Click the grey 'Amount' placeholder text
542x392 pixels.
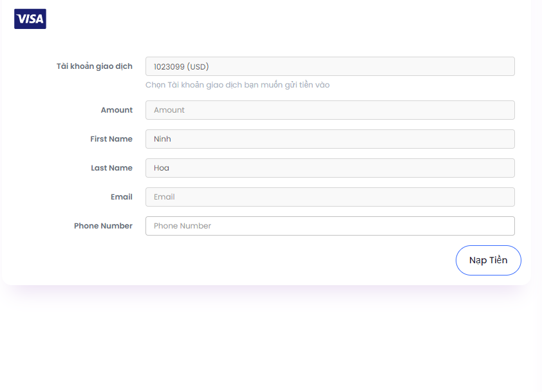pyautogui.click(x=169, y=110)
